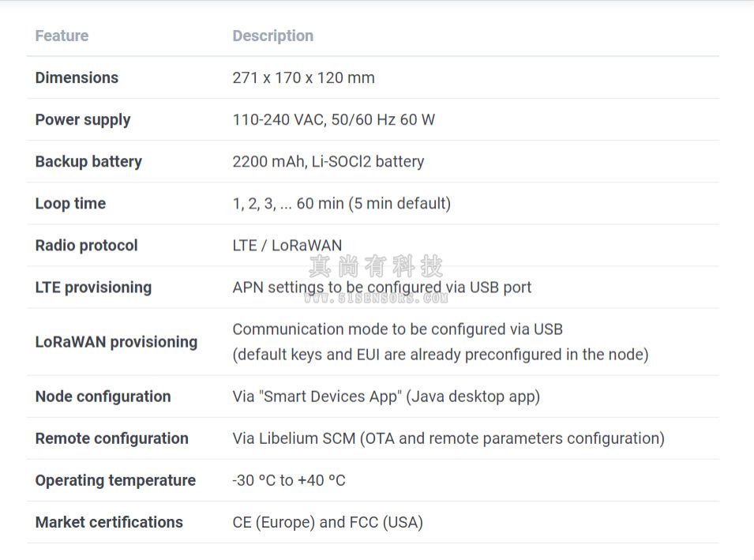The height and width of the screenshot is (560, 754).
Task: Click the 271 x 170 x 120 mm value
Action: (x=303, y=77)
